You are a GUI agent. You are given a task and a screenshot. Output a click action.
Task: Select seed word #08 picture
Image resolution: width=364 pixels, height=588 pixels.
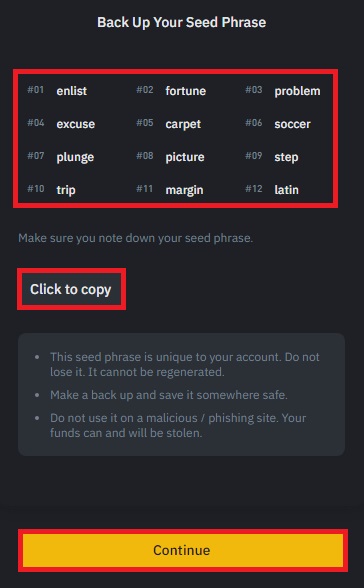185,157
